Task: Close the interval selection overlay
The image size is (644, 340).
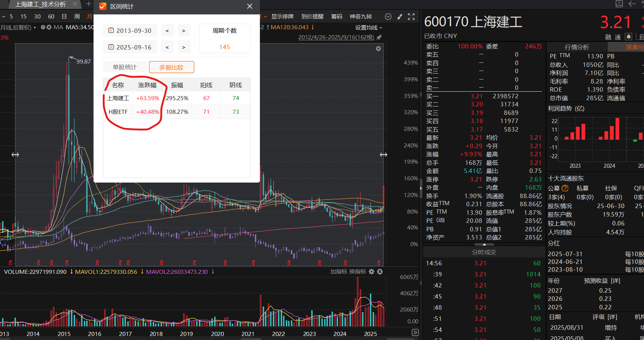Action: point(378,48)
